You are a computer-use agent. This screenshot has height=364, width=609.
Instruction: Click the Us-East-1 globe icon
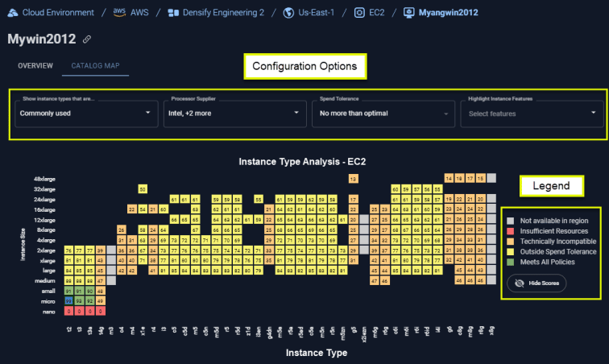click(288, 13)
